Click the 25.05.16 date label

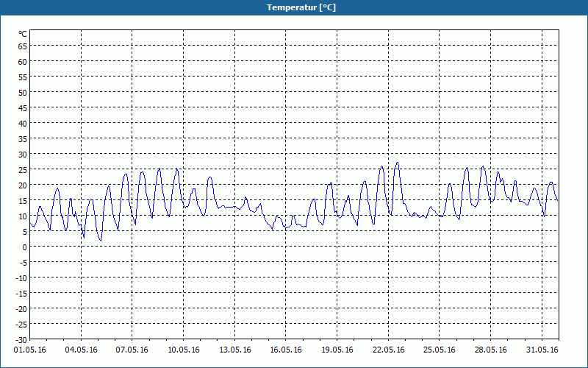point(439,350)
